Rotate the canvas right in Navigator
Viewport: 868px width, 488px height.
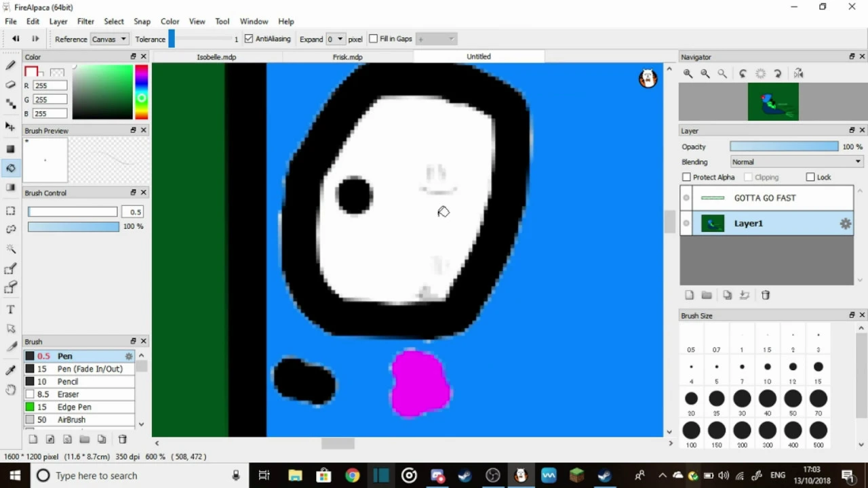click(x=778, y=73)
